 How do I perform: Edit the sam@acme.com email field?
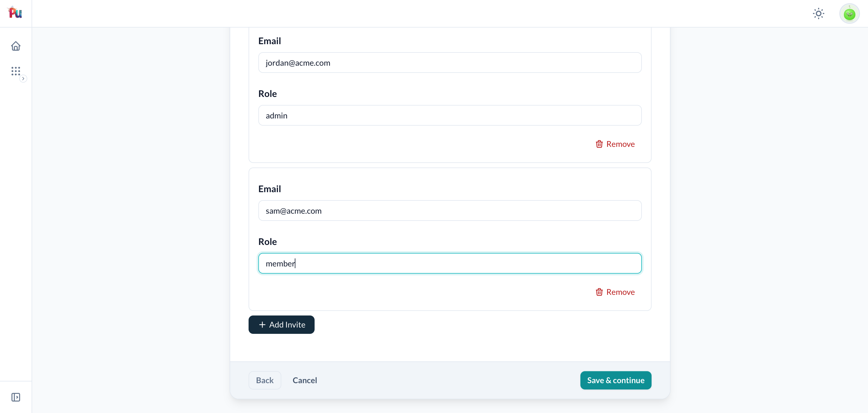[450, 211]
